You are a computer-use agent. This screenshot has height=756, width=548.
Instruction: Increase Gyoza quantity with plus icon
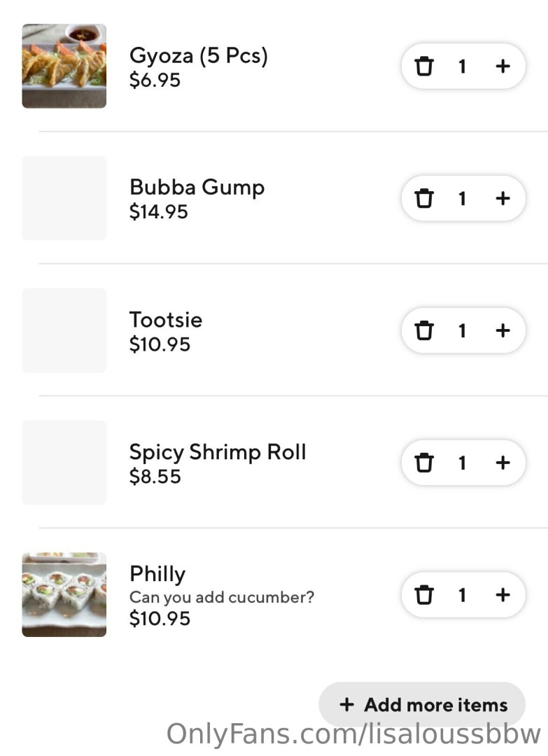[503, 66]
